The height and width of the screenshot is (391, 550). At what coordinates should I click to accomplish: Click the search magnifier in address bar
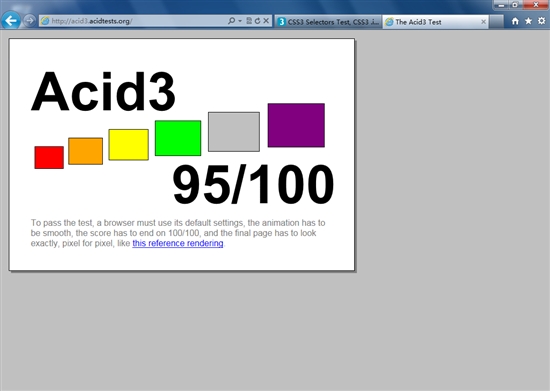pos(231,21)
